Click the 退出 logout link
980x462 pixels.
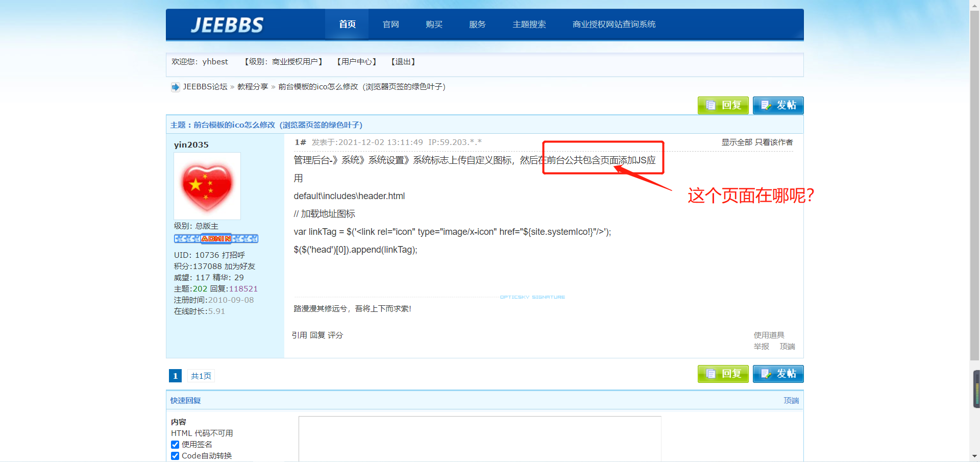(x=403, y=62)
